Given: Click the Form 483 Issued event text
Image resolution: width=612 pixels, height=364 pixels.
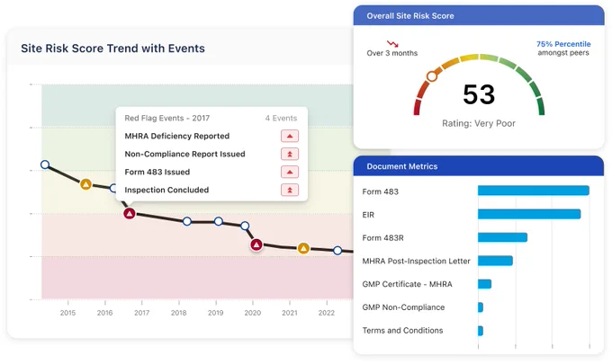Looking at the screenshot, I should 157,172.
